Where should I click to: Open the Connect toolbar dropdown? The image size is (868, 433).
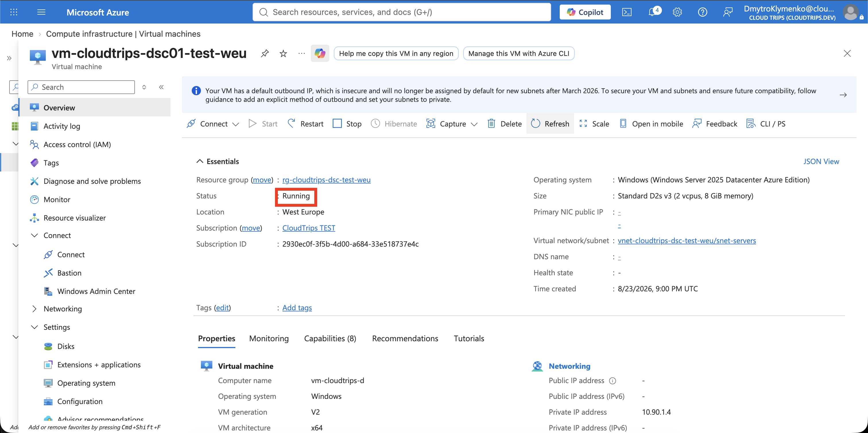pos(213,124)
